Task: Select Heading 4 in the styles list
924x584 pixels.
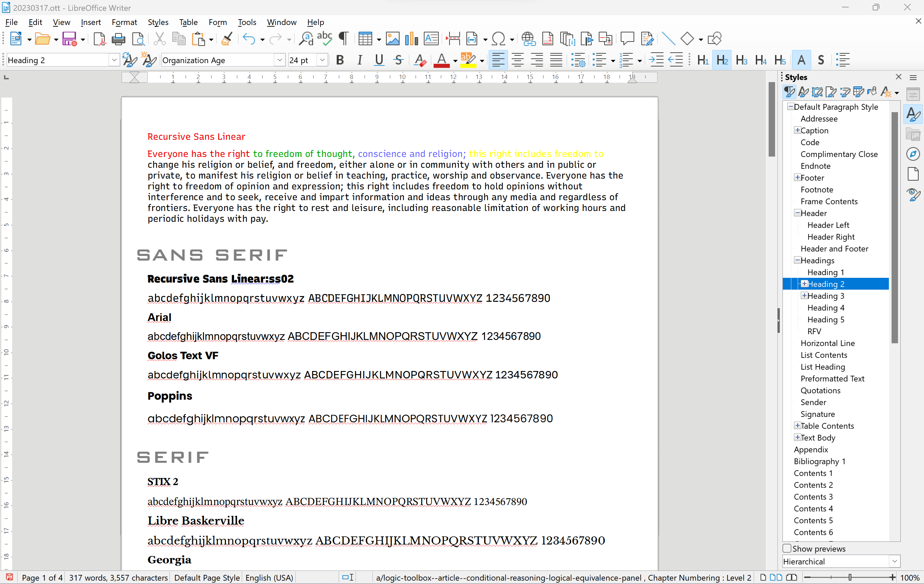Action: pos(825,308)
